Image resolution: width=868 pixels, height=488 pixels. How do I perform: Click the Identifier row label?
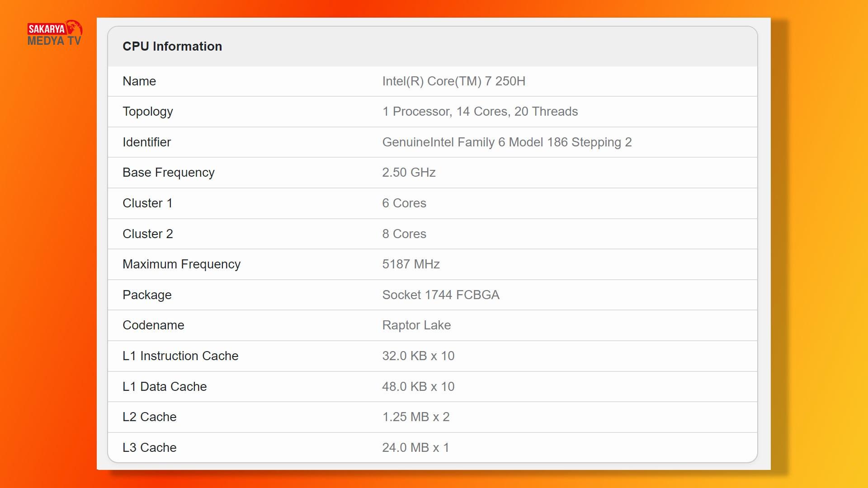click(x=146, y=142)
